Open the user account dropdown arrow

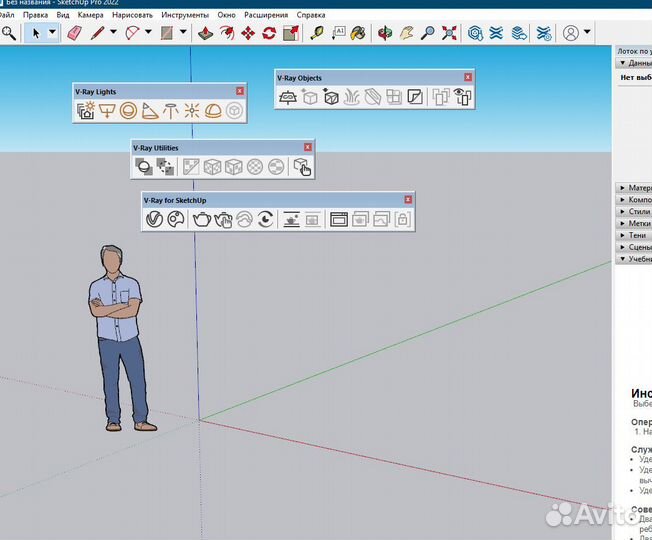click(587, 32)
